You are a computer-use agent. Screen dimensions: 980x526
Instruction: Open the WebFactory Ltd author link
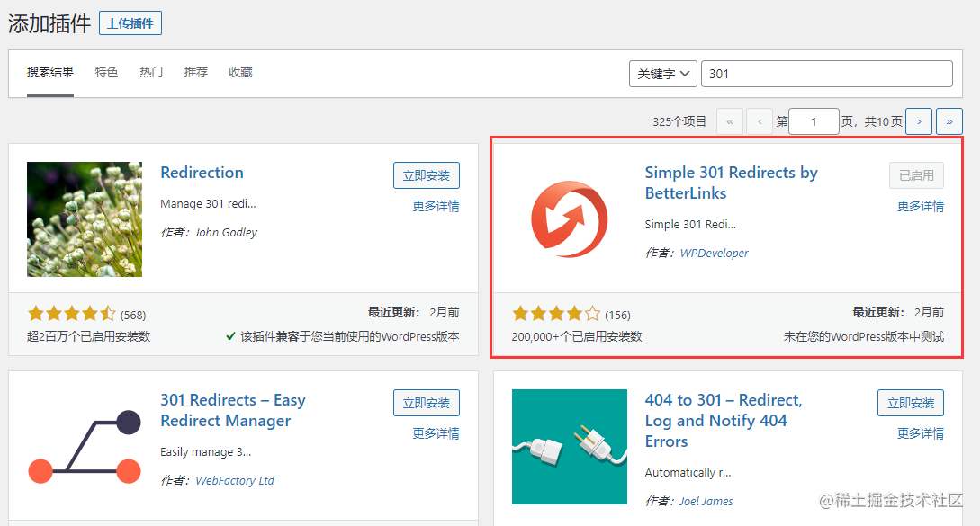click(x=235, y=480)
